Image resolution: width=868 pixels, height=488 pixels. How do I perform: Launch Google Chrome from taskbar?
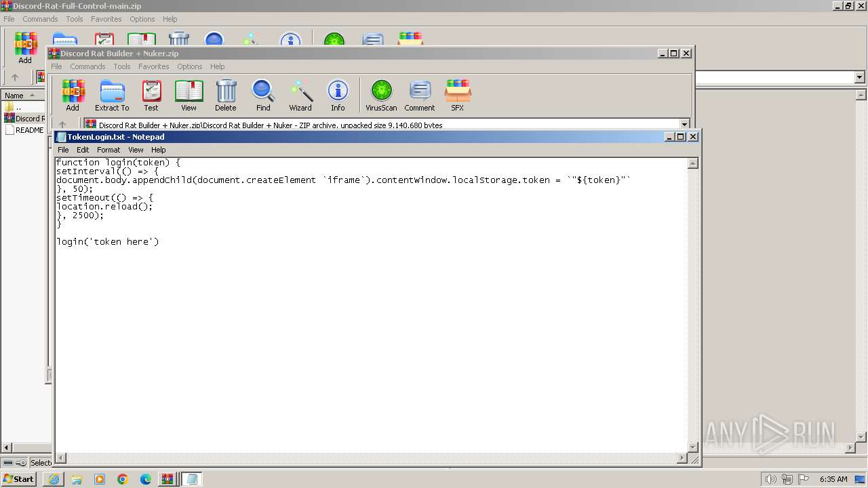pyautogui.click(x=123, y=479)
